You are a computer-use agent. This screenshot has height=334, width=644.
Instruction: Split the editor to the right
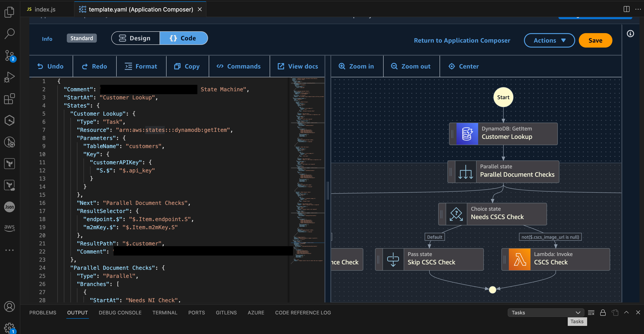tap(626, 9)
